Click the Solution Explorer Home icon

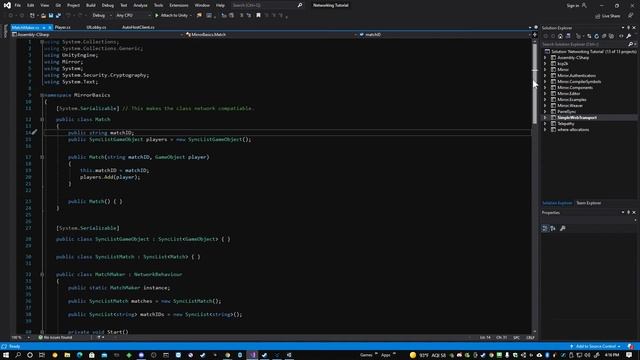(x=560, y=36)
